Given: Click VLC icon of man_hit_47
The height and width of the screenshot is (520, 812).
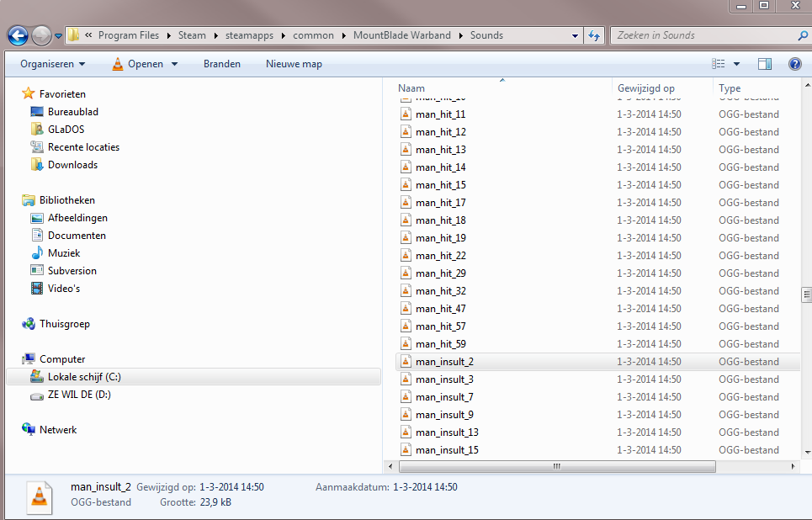Looking at the screenshot, I should (x=406, y=308).
